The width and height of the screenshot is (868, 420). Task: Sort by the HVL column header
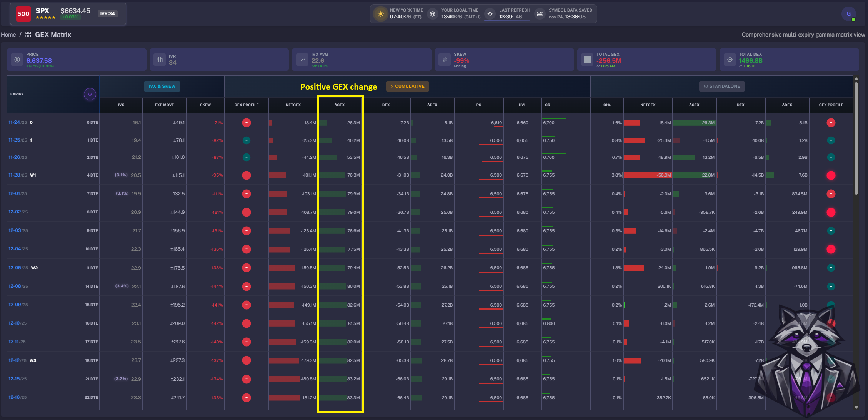(522, 105)
